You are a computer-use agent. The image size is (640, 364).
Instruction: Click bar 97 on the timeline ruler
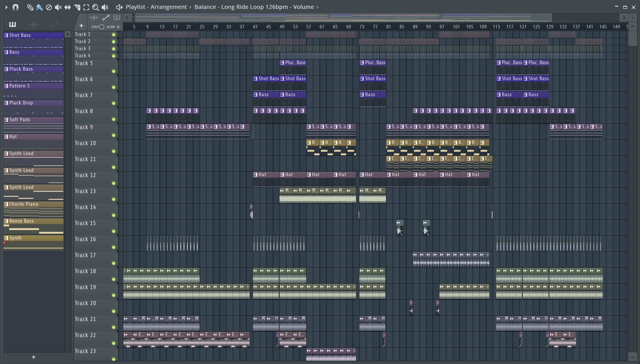(x=442, y=27)
